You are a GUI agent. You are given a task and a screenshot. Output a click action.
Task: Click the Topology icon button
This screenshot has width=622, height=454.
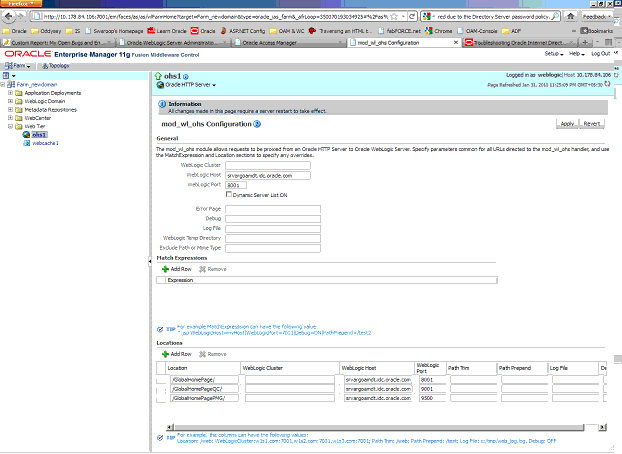click(x=56, y=66)
